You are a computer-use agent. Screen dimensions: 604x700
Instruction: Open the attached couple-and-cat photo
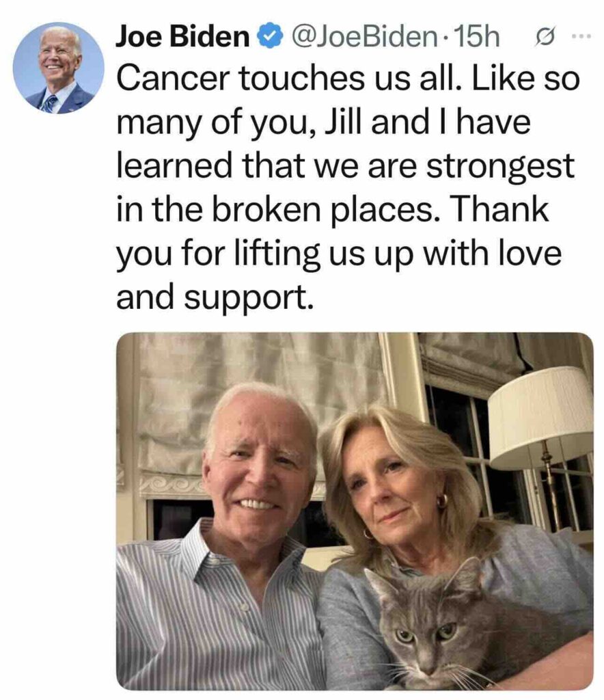click(355, 511)
